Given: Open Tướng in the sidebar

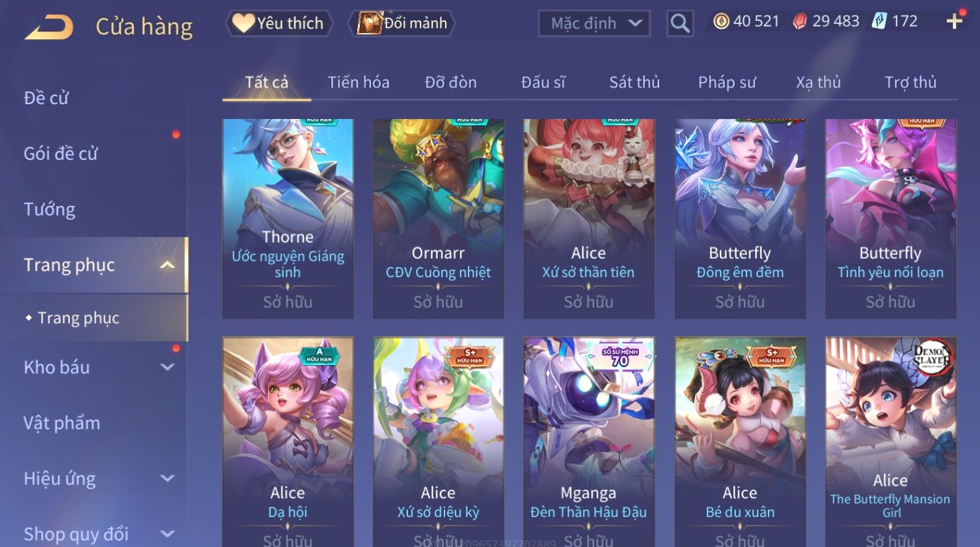Looking at the screenshot, I should tap(49, 209).
